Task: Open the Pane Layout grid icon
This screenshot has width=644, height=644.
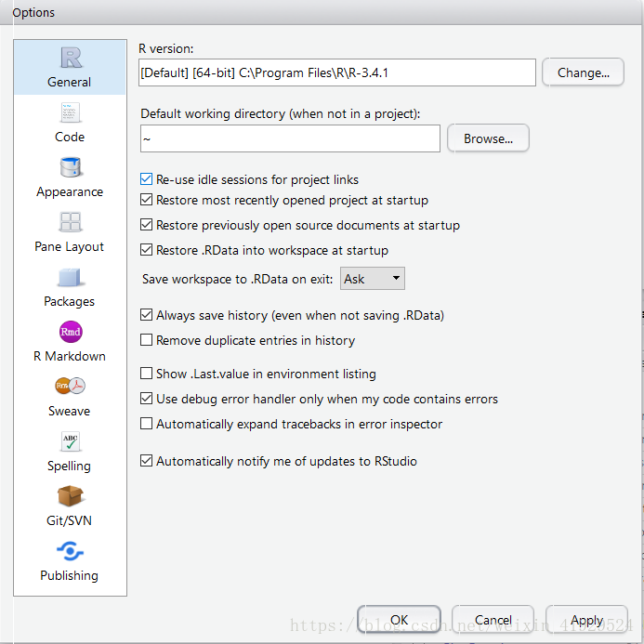Action: (x=71, y=222)
